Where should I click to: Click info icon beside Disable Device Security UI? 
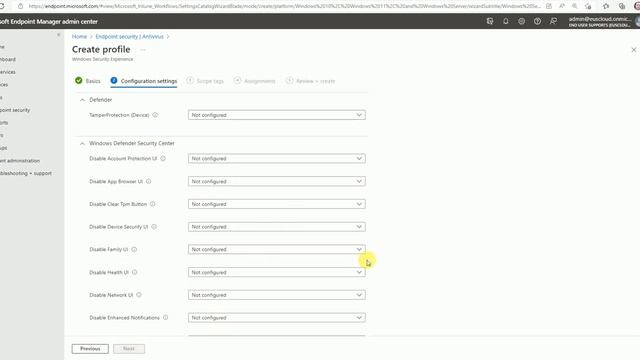point(154,227)
